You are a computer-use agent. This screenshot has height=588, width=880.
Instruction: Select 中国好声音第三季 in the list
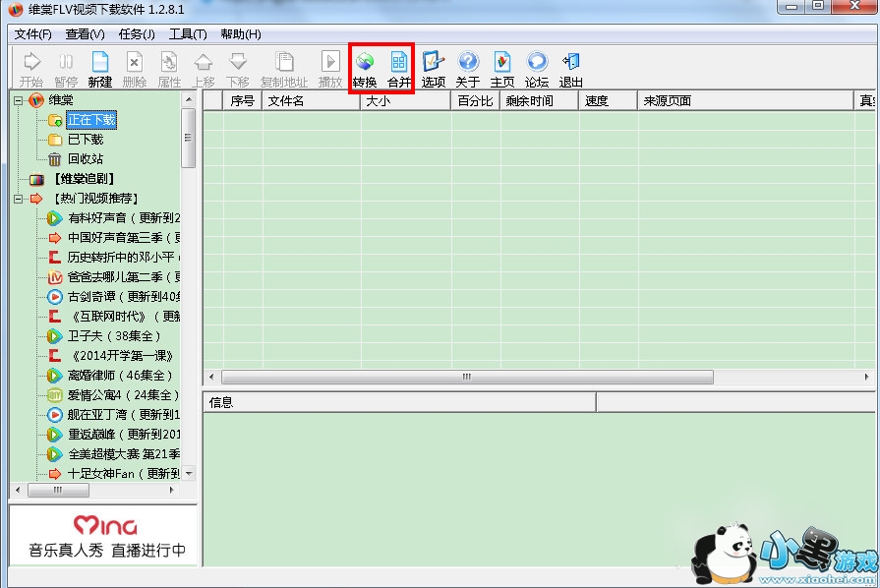(x=124, y=237)
